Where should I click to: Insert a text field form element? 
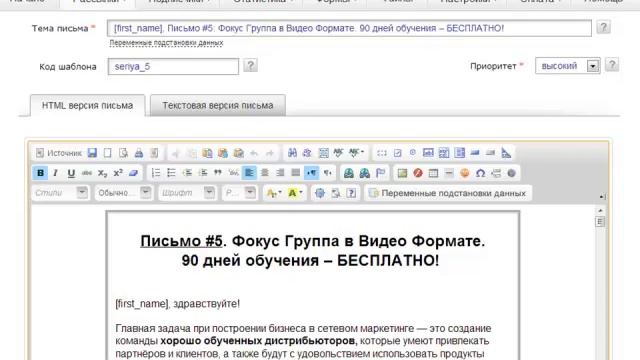pos(428,153)
